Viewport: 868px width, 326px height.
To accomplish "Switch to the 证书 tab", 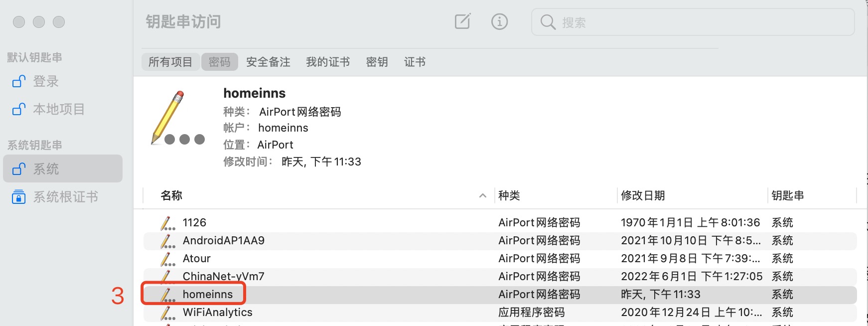I will [x=415, y=62].
